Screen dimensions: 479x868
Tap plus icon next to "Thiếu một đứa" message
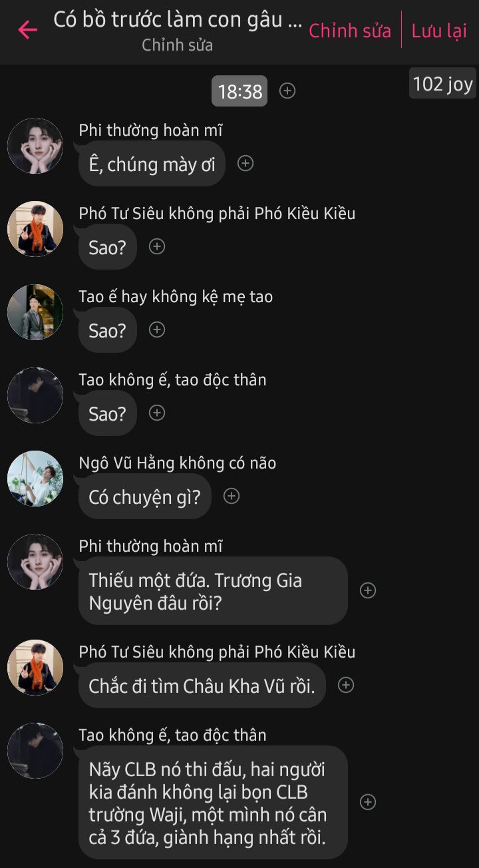pos(368,590)
